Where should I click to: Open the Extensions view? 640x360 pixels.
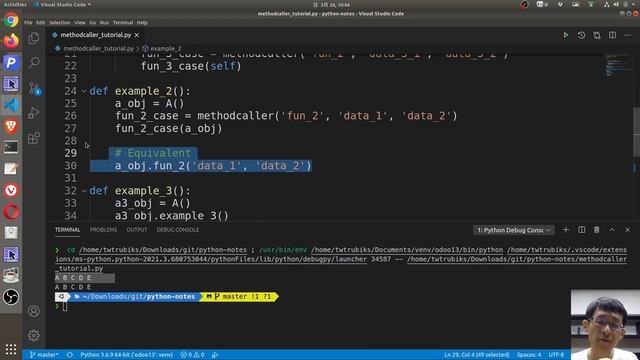34,138
